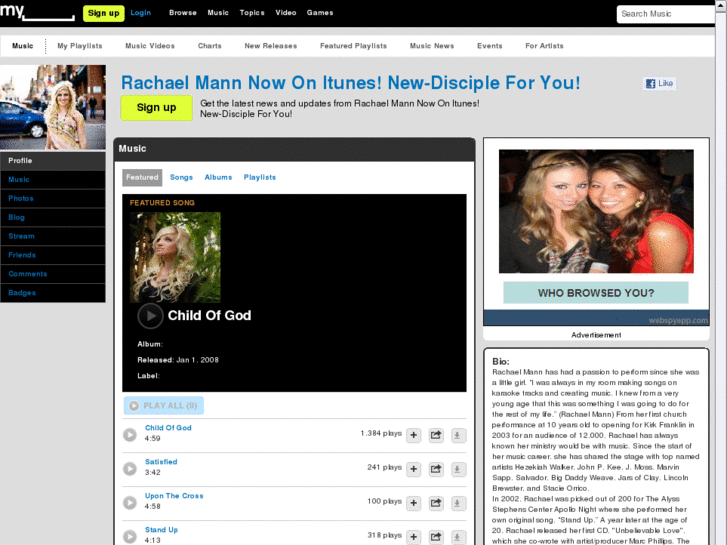
Task: Open the Video menu
Action: pyautogui.click(x=286, y=13)
